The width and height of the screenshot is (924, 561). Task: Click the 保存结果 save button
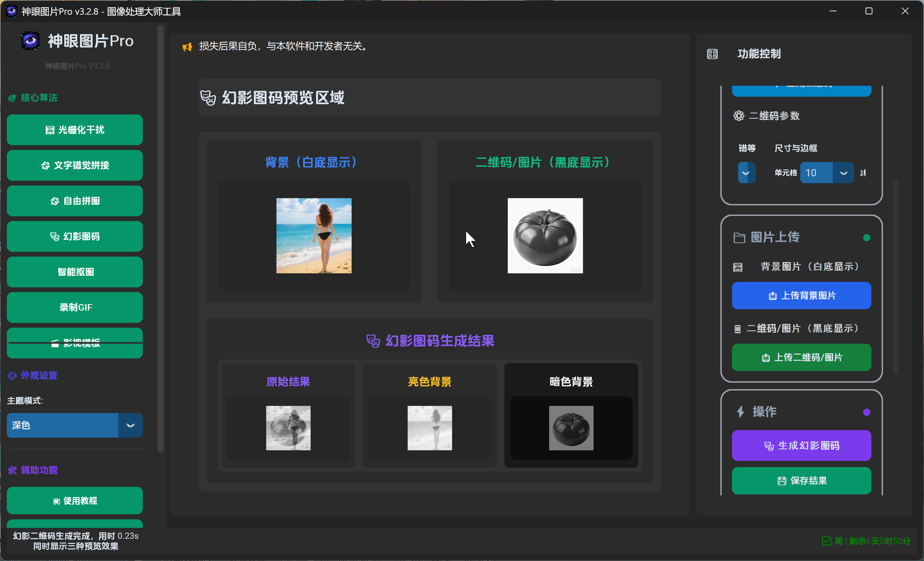(801, 480)
